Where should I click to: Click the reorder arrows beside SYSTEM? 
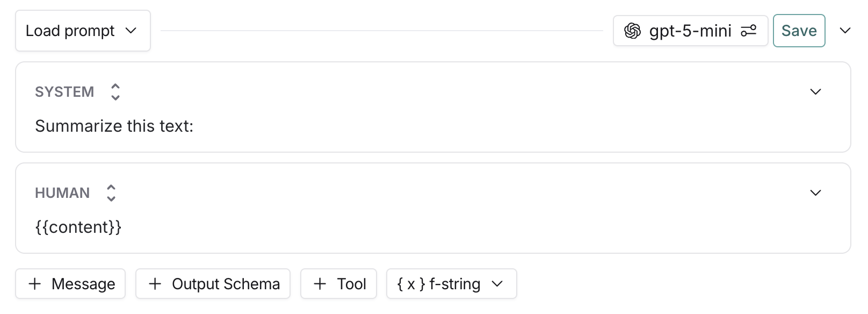click(115, 92)
